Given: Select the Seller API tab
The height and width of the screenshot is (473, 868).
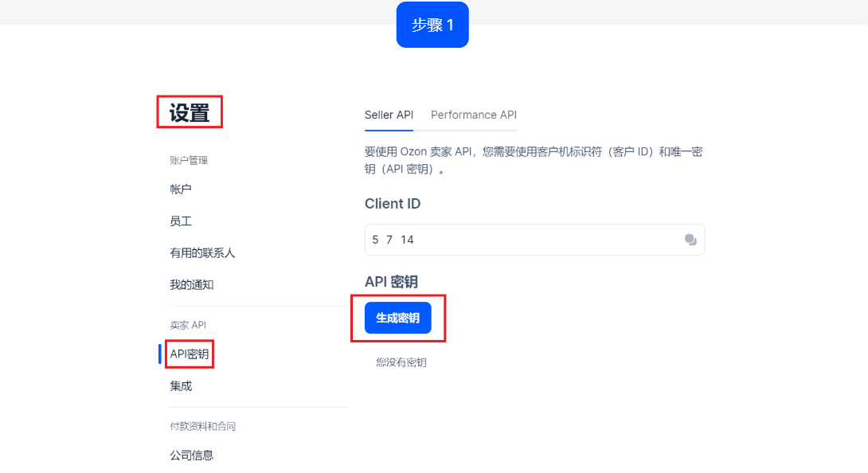Looking at the screenshot, I should pyautogui.click(x=389, y=115).
